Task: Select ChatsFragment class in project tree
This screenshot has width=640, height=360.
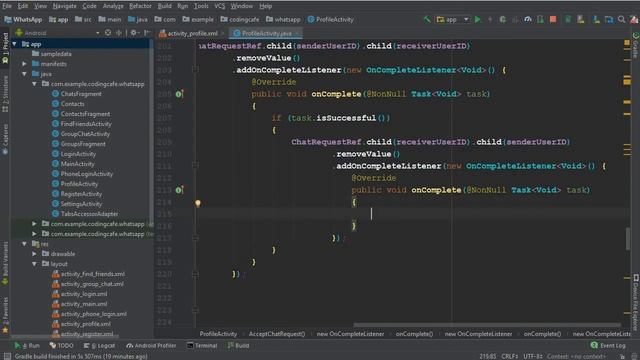Action: coord(77,94)
